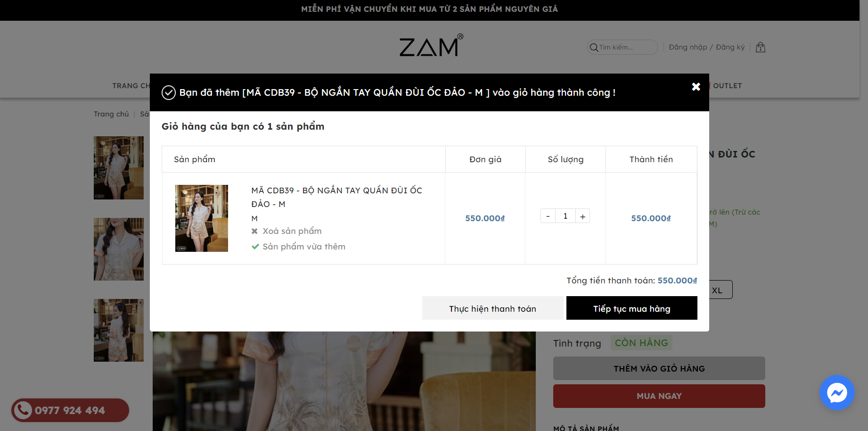Remove product via X Xoá sản phẩm

coord(287,231)
